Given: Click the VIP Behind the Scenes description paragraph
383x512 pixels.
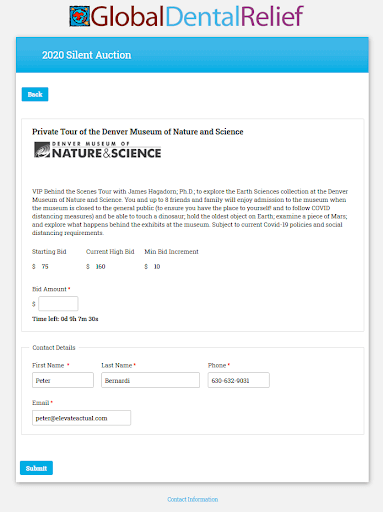Looking at the screenshot, I should tap(190, 212).
